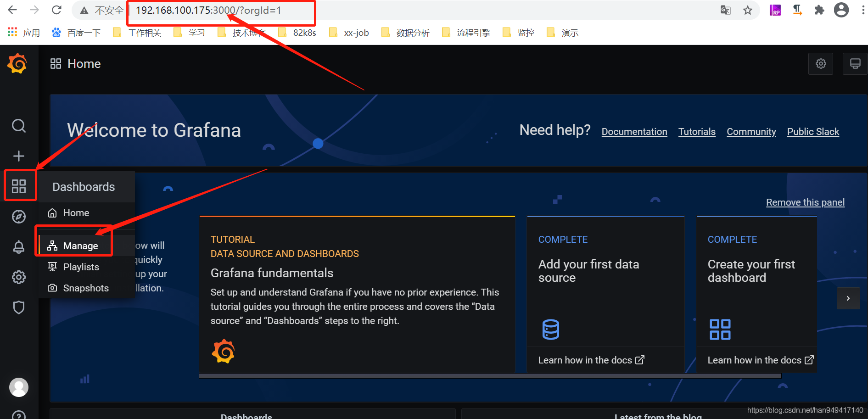Open the 演示 bookmark folder
Image resolution: width=868 pixels, height=419 pixels.
pos(563,33)
